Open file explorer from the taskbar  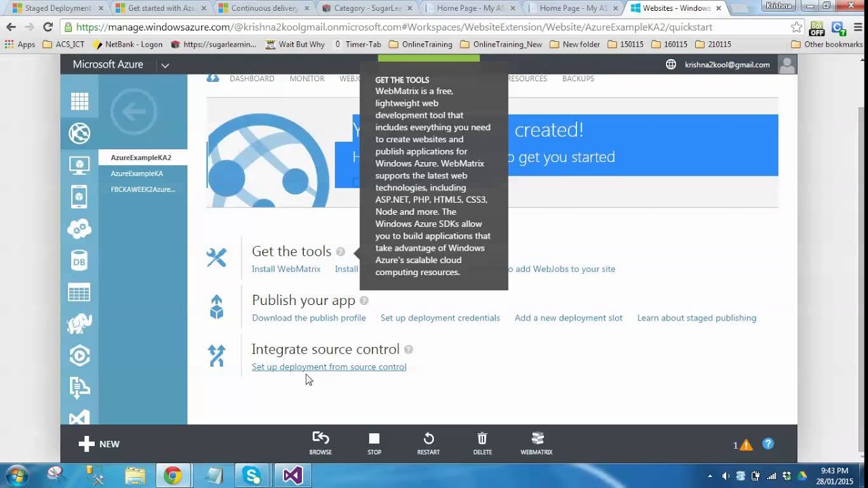(x=135, y=476)
